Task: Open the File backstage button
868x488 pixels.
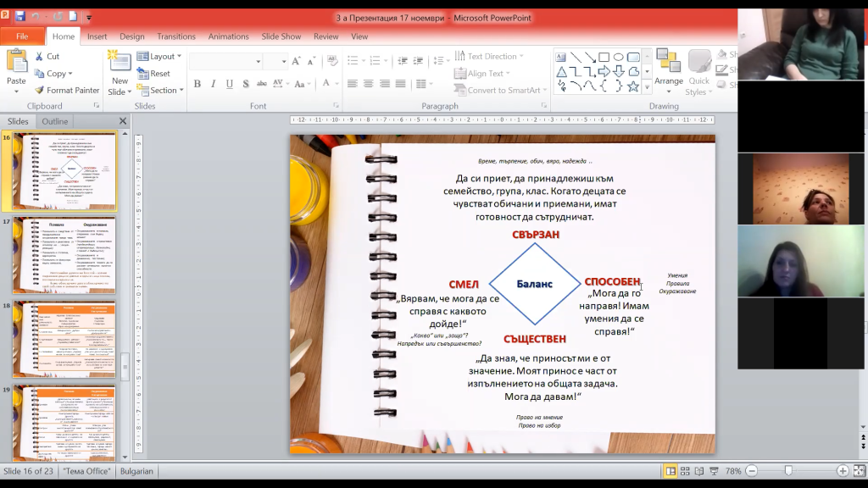Action: click(22, 36)
